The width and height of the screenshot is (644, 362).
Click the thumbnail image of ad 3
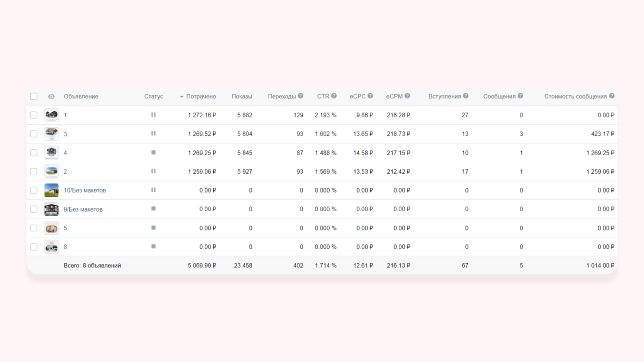[x=51, y=133]
